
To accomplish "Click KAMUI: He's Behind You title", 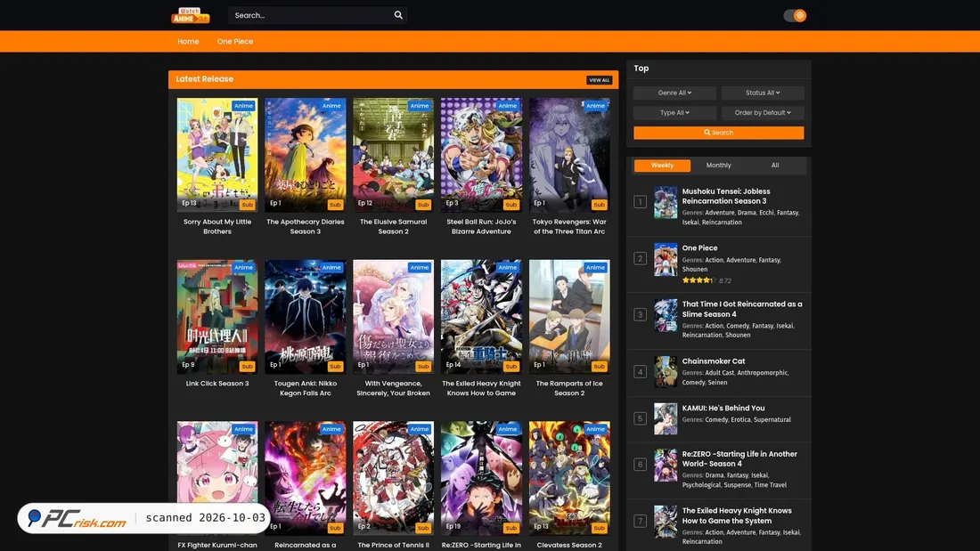I will pyautogui.click(x=723, y=408).
